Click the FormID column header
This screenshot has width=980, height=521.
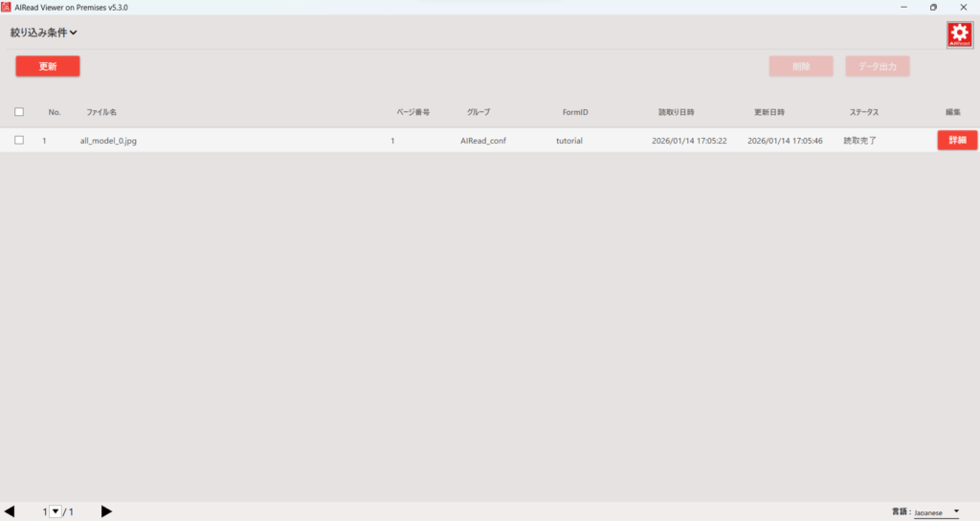tap(575, 112)
